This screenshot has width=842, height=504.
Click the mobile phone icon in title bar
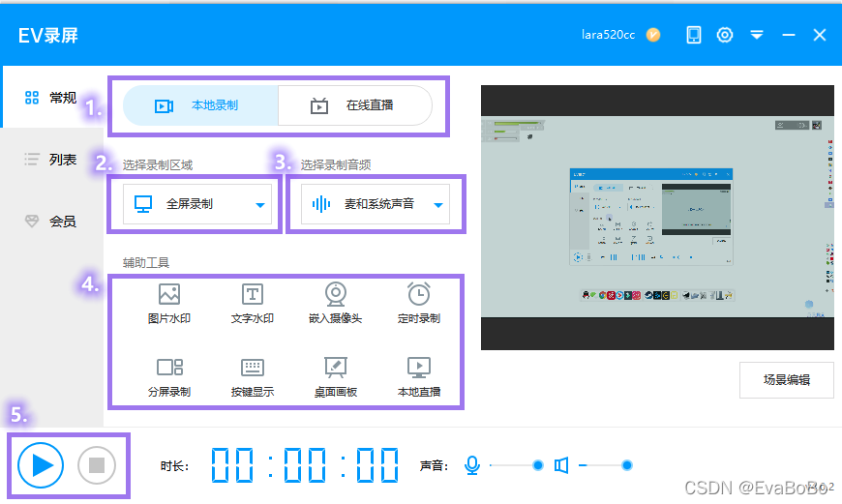pyautogui.click(x=694, y=35)
